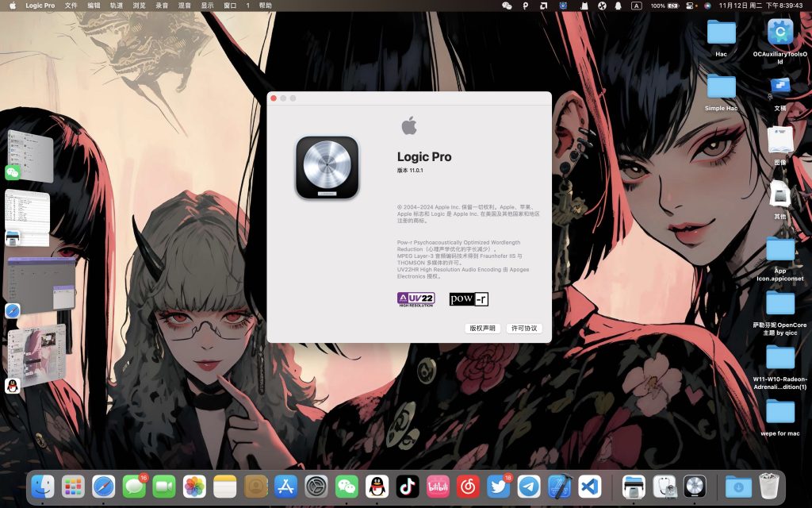Open Telegram from the Dock

coord(529,487)
